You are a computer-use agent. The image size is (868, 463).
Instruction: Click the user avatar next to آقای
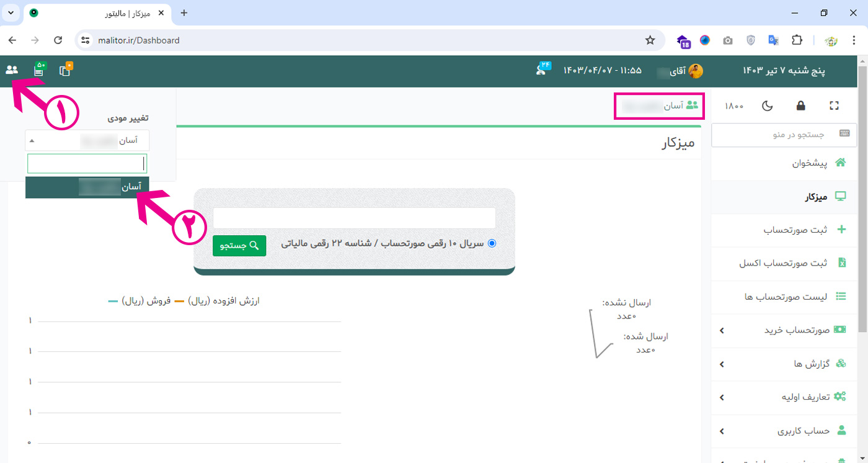[696, 71]
